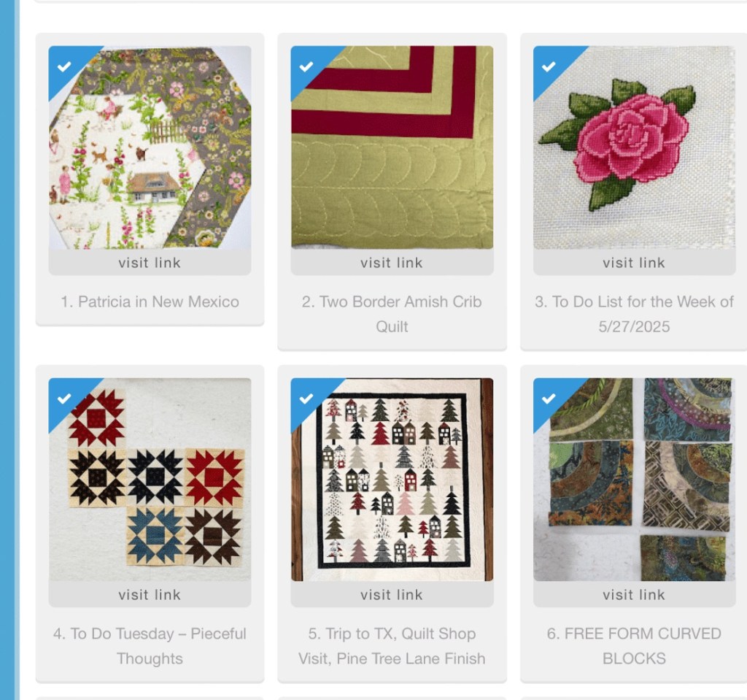Open hexagon floral fabric thumbnail
Image resolution: width=747 pixels, height=700 pixels.
[150, 147]
